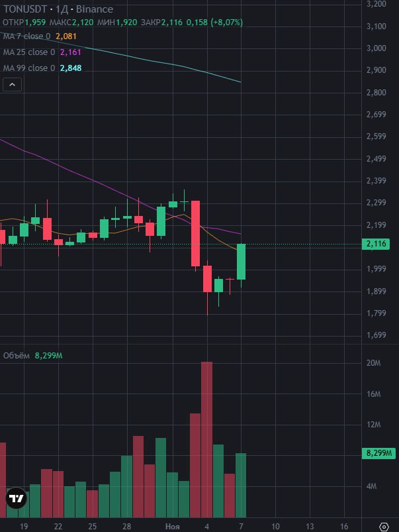Click the 28 date label on the time axis
Image resolution: width=399 pixels, height=532 pixels.
click(126, 526)
